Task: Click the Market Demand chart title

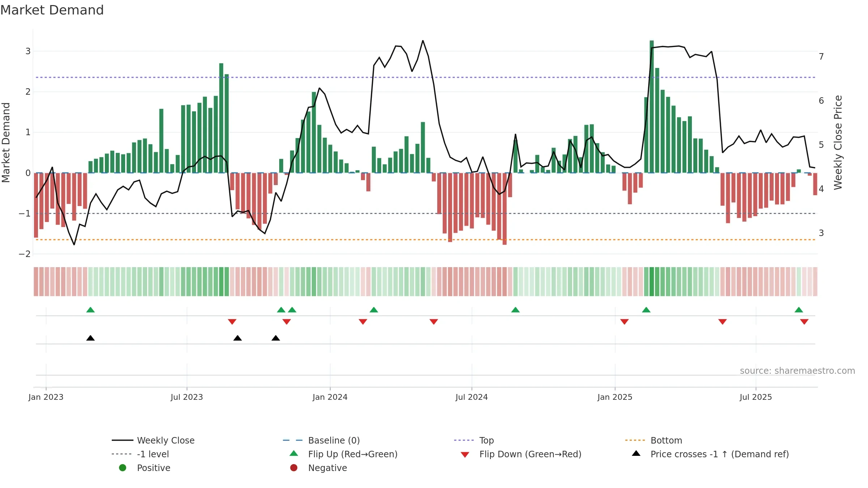Action: pos(52,10)
